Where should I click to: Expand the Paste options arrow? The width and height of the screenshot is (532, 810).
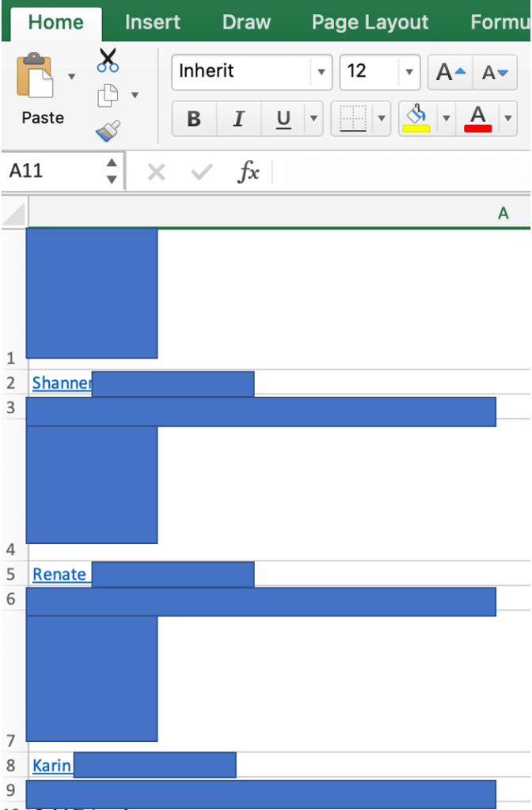pos(72,77)
